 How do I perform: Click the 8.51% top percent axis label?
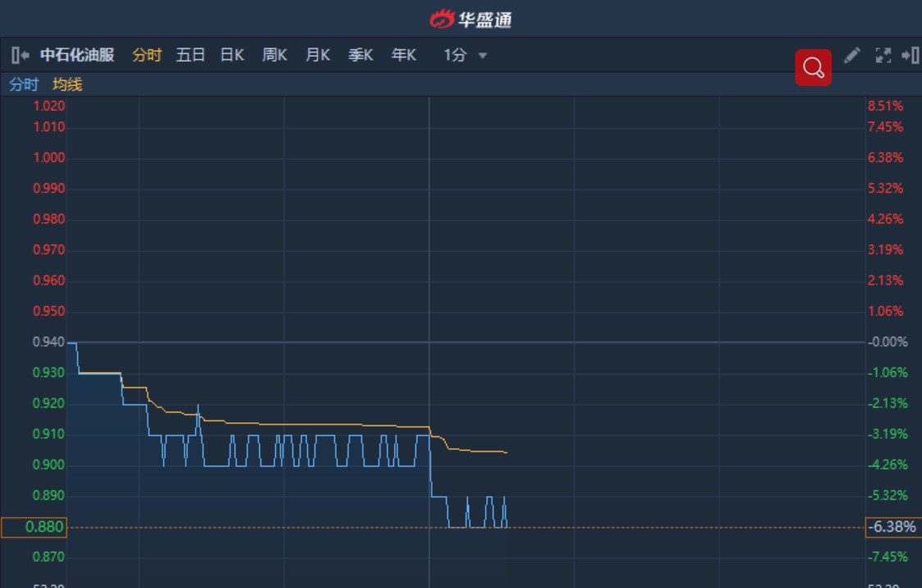886,106
